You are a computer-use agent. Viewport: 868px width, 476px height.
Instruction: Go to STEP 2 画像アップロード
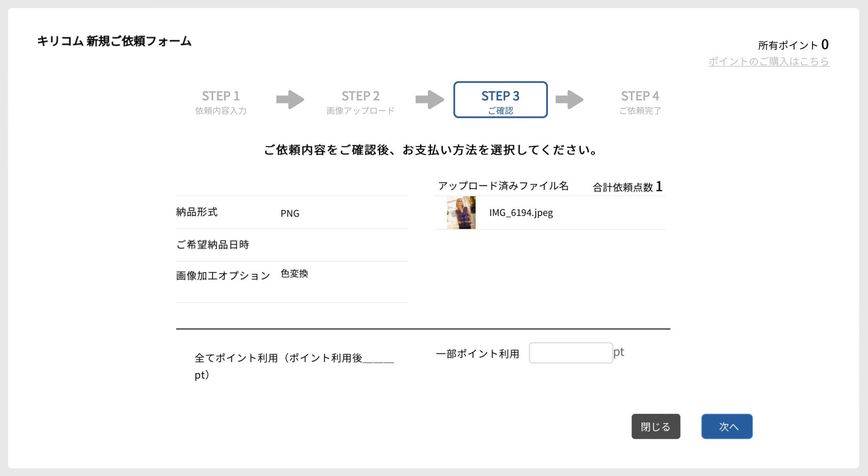click(360, 102)
